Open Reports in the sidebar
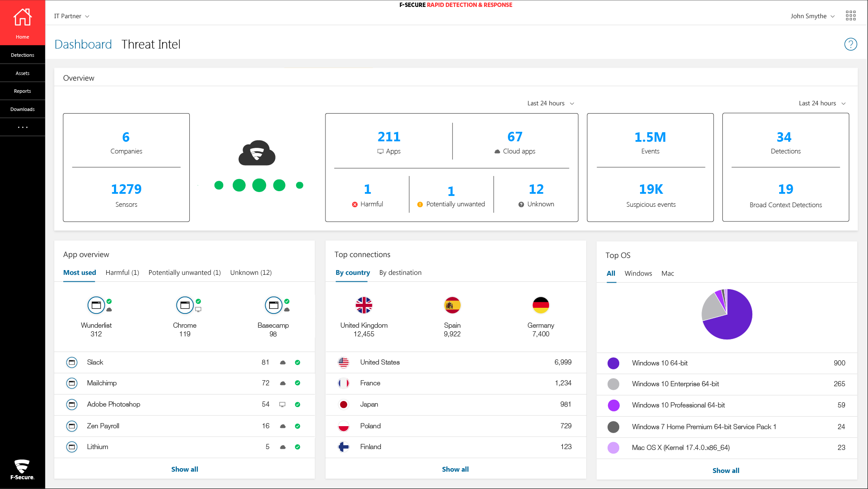Image resolution: width=868 pixels, height=489 pixels. click(23, 91)
